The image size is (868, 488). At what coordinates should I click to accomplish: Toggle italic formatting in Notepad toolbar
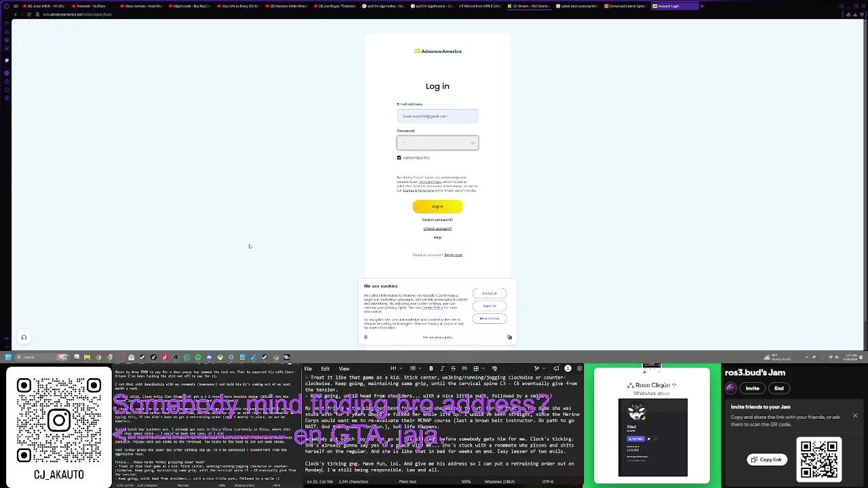tap(442, 369)
